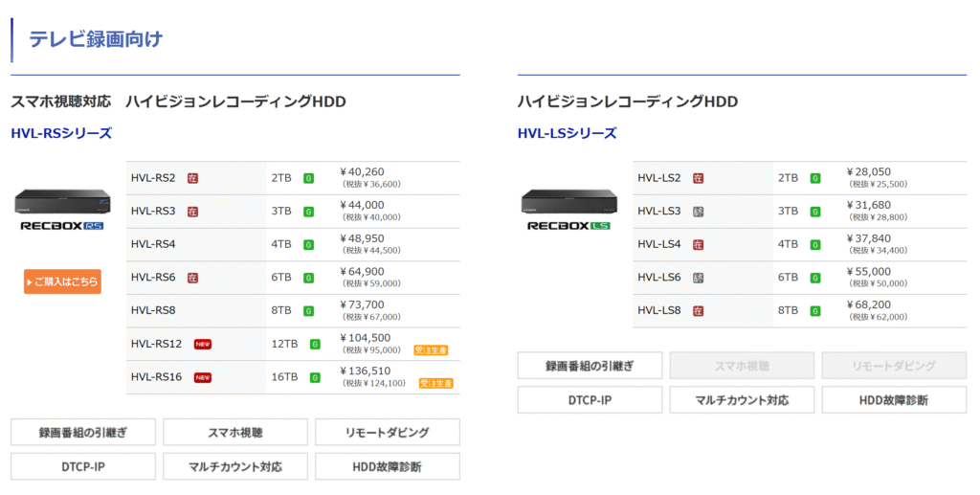This screenshot has width=980, height=495.
Task: Click the red stock icon beside HVL-RS6
Action: coord(192,278)
